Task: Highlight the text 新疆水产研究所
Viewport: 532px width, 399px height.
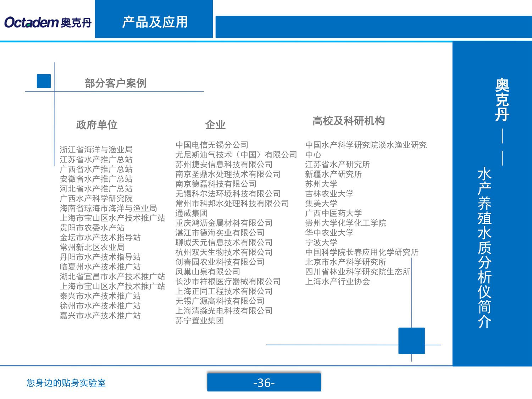Action: pos(333,174)
